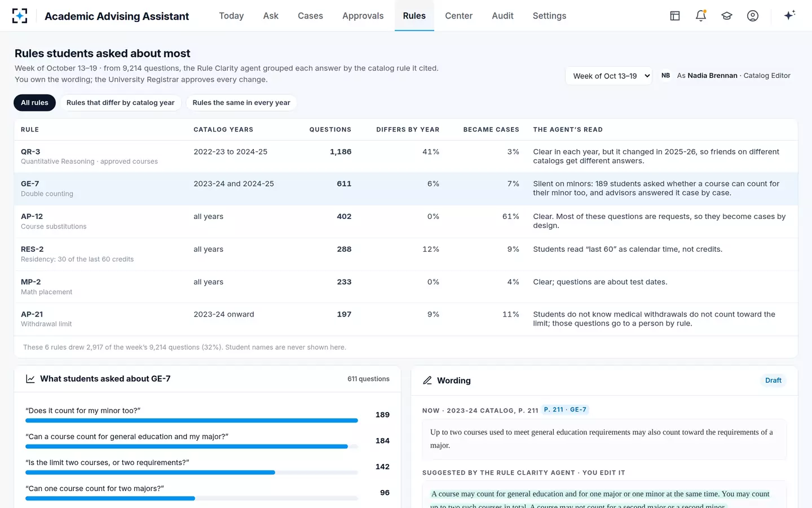This screenshot has height=508, width=812.
Task: Click the "Is the limit two courses" question bar
Action: click(x=192, y=472)
